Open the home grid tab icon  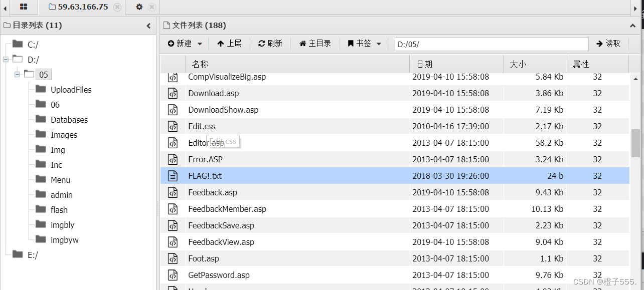coord(24,7)
